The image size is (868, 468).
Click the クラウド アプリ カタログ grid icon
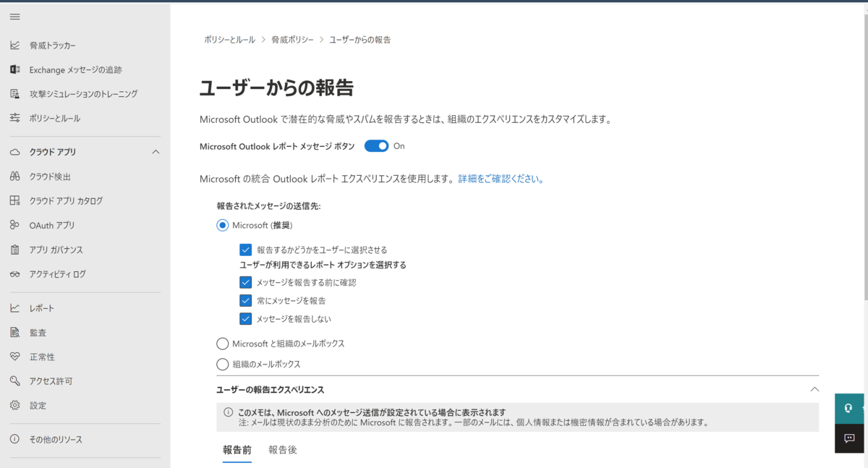click(14, 200)
